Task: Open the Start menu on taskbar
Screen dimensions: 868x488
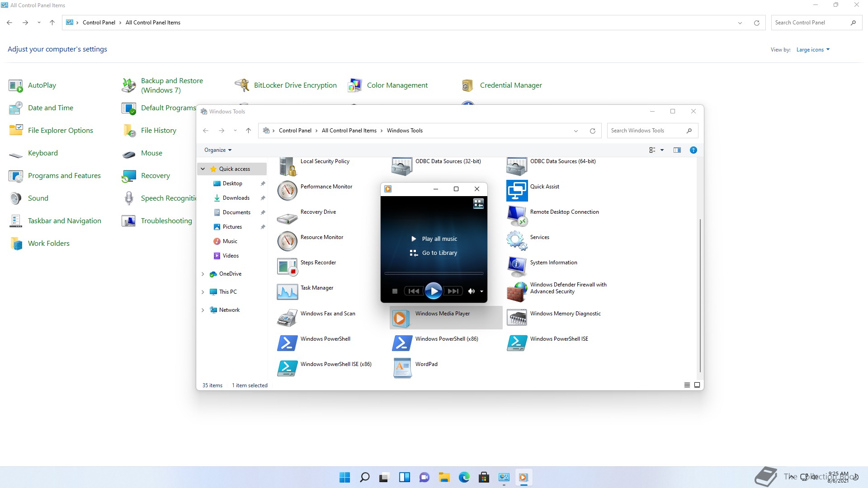Action: click(344, 477)
